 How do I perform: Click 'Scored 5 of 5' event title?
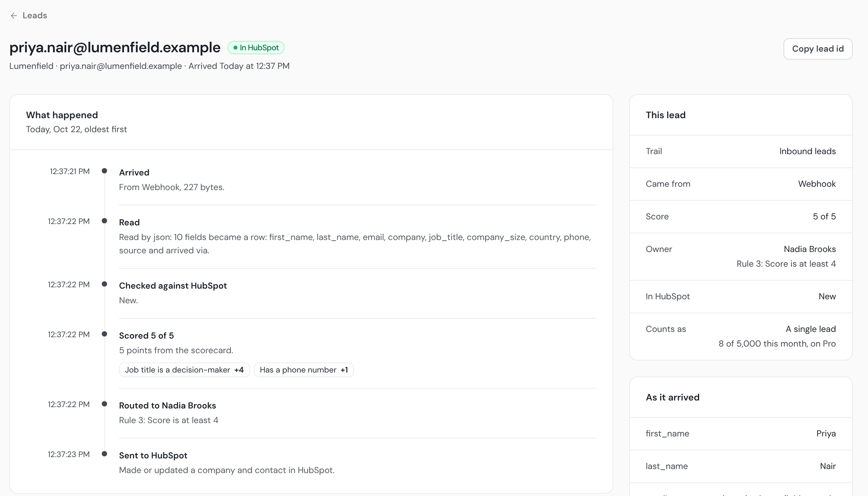click(x=146, y=336)
